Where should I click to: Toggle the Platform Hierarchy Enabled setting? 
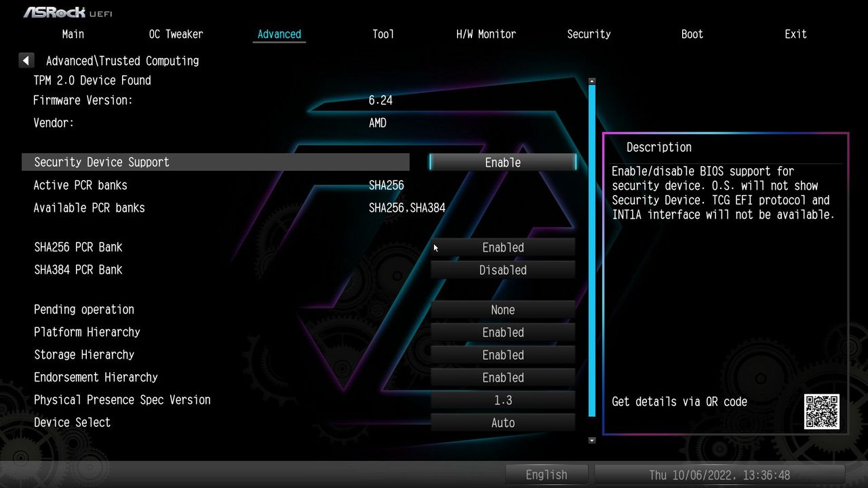pos(503,332)
